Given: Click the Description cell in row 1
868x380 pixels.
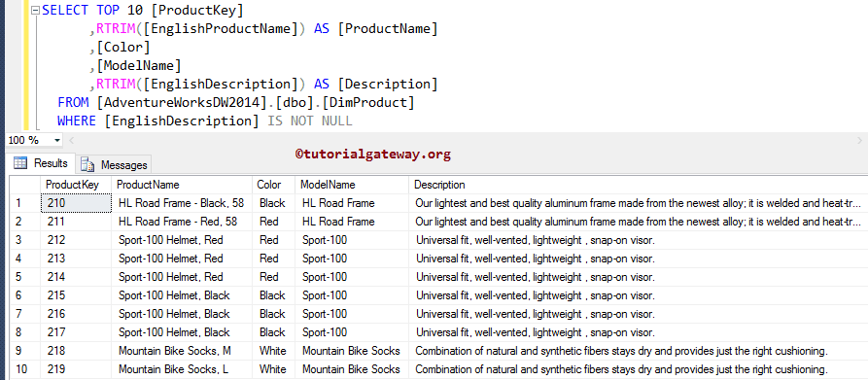Looking at the screenshot, I should coord(638,203).
